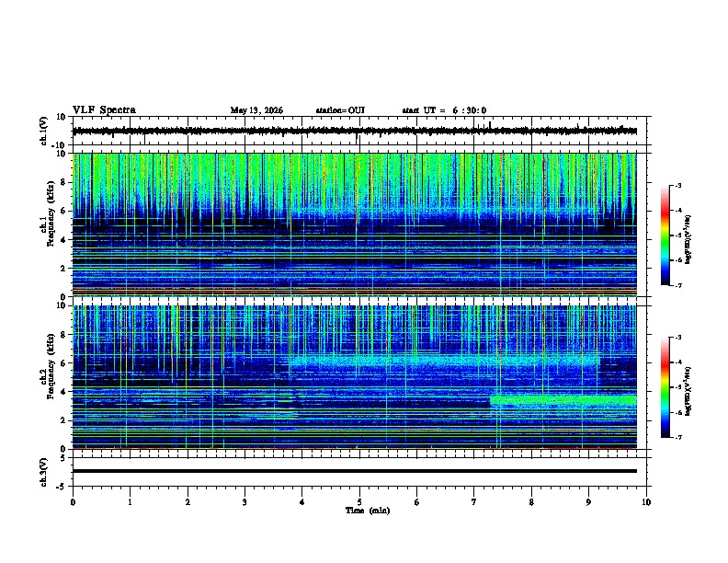This screenshot has width=728, height=563.
Task: Click the ch.2 spectrogram PSD colorbar
Action: [665, 387]
